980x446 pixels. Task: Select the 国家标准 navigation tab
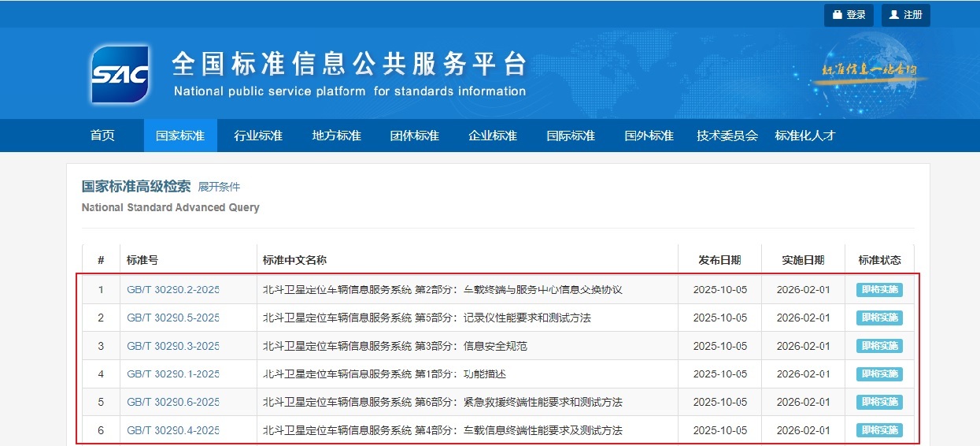click(180, 136)
